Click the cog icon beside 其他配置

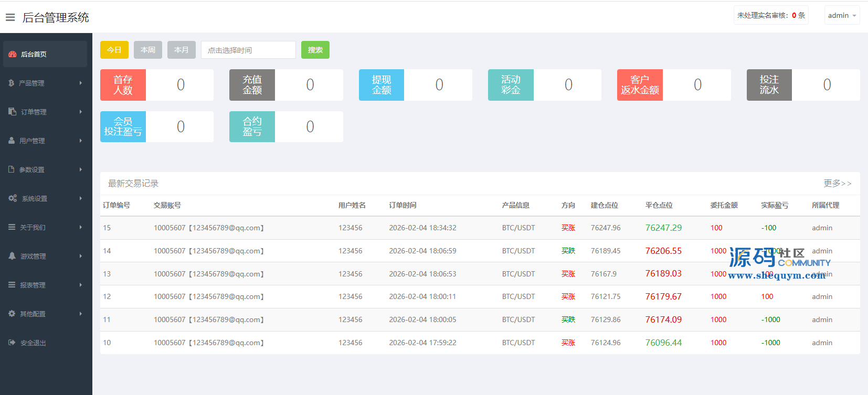pos(12,314)
